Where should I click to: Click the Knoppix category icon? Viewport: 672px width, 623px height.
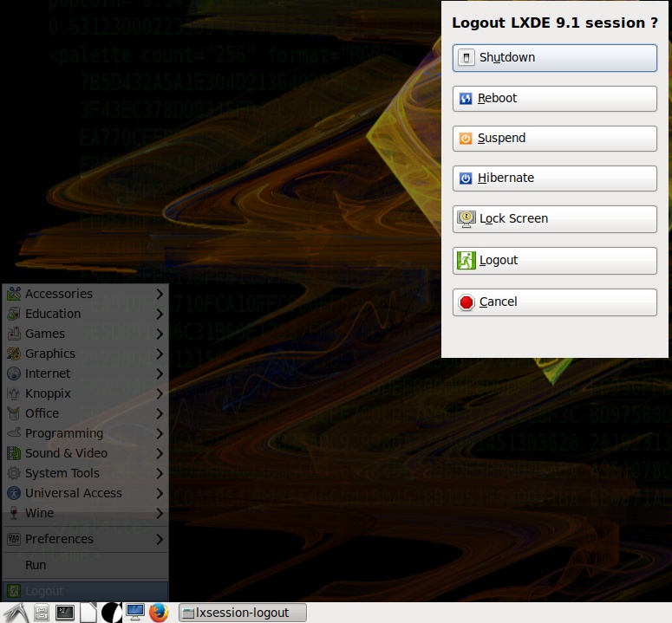click(x=14, y=393)
